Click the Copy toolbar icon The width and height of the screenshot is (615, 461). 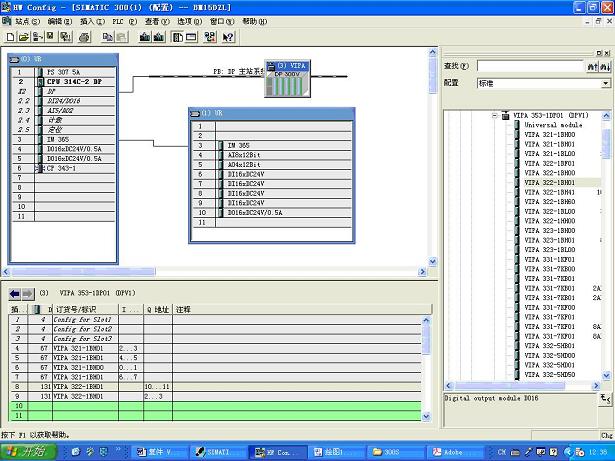point(107,37)
